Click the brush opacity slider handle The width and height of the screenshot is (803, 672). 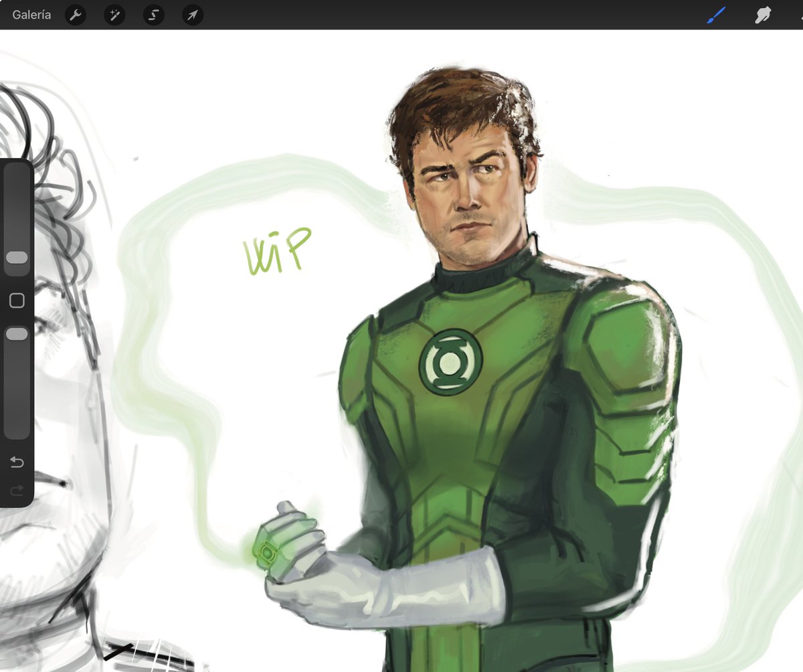(x=17, y=333)
